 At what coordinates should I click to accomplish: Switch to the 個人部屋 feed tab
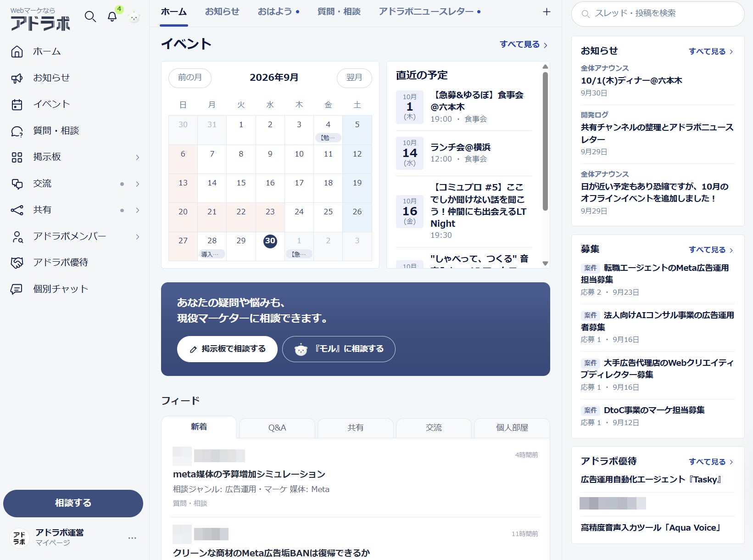tap(512, 428)
